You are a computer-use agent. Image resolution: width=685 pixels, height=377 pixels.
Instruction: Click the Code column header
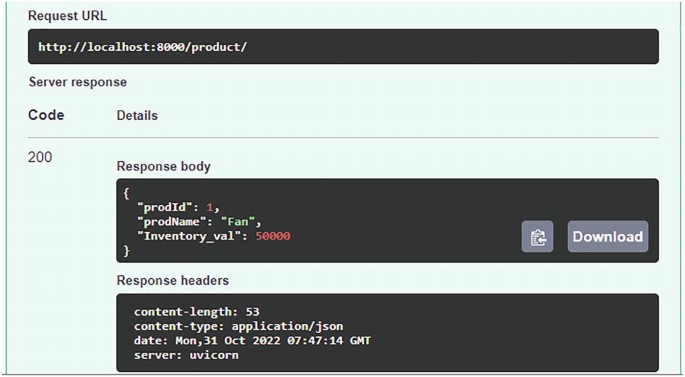point(46,115)
